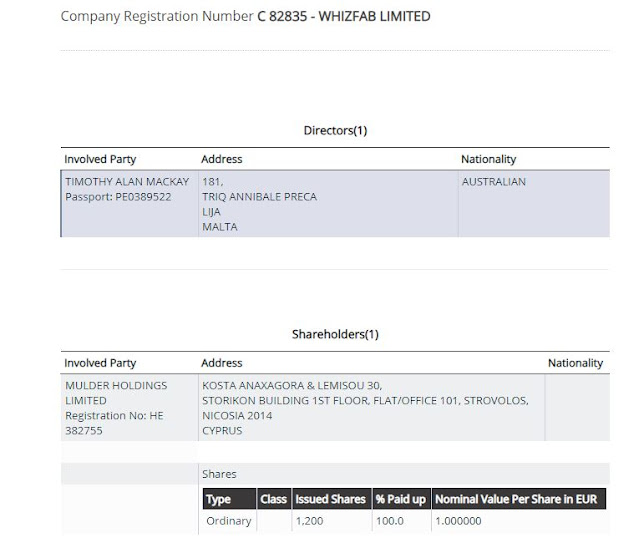
Task: Click the Shares label above the table
Action: coord(219,474)
